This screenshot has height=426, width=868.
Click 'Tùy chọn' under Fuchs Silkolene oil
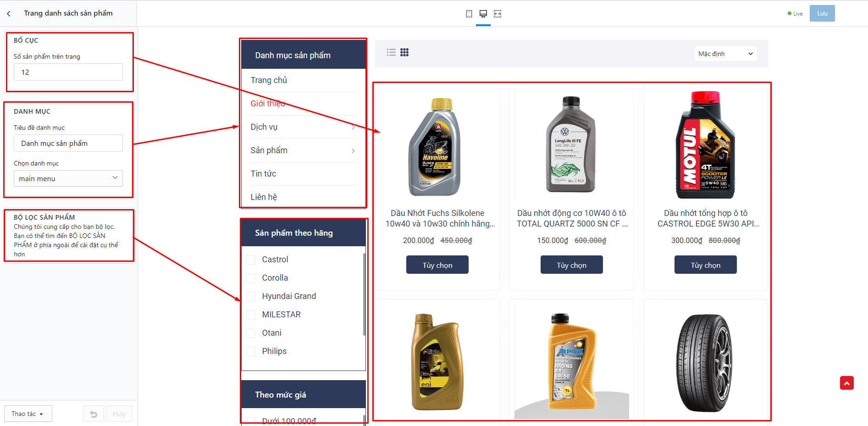coord(437,265)
